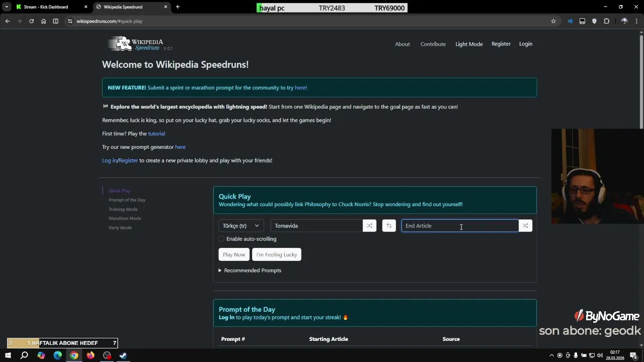Shuffle the start article randomly
Viewport: 644px width, 362px height.
[x=369, y=226]
